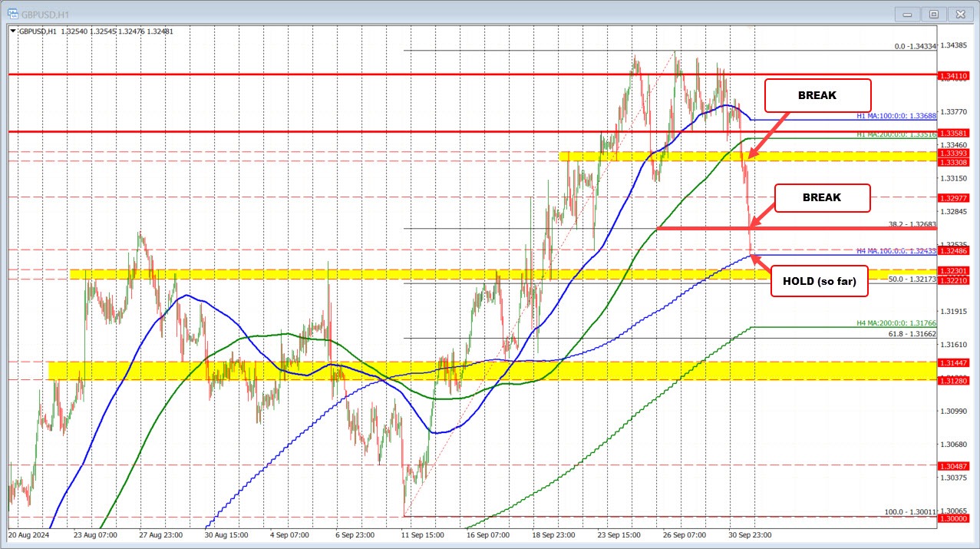This screenshot has height=549, width=980.
Task: Click the HOLD (so far) annotation box
Action: [x=818, y=281]
